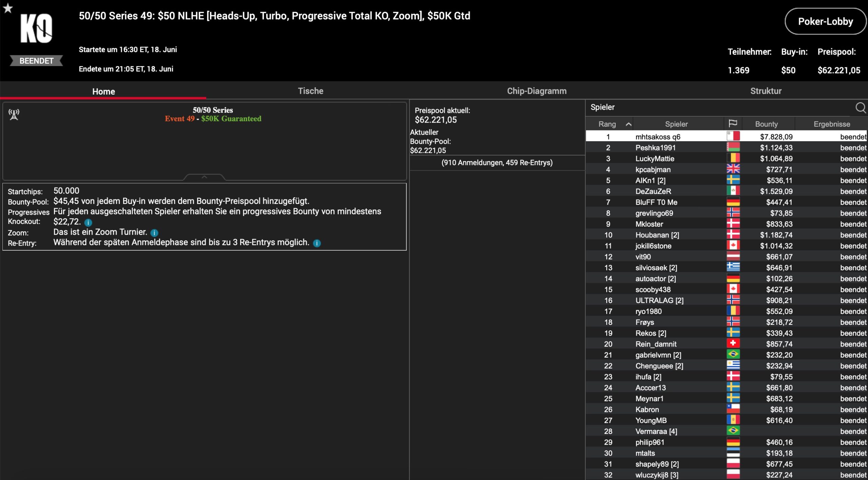Viewport: 868px width, 480px height.
Task: Sort by Spieler column header
Action: (x=676, y=124)
